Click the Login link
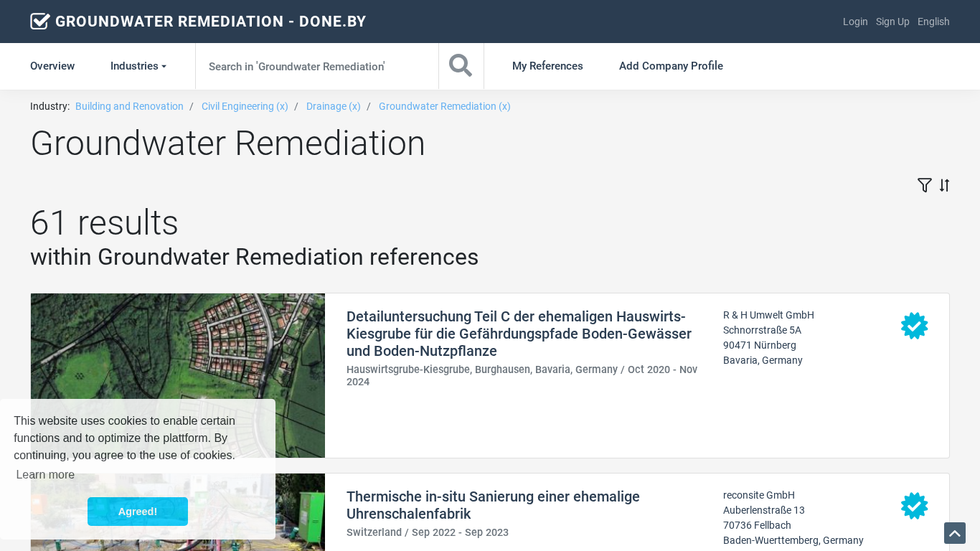Viewport: 980px width, 551px height. pos(855,22)
